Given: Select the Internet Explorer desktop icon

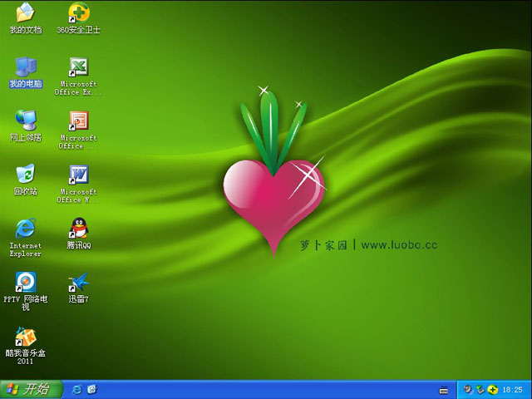Looking at the screenshot, I should 25,229.
